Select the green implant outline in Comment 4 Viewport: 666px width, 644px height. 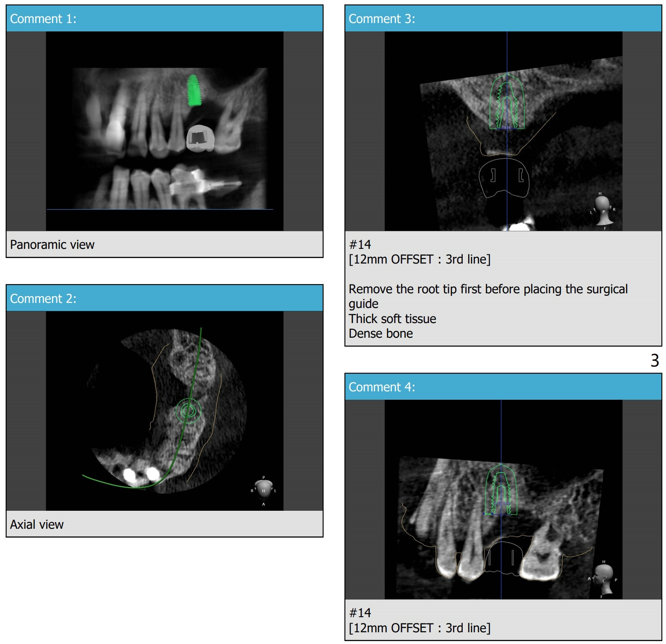(501, 490)
